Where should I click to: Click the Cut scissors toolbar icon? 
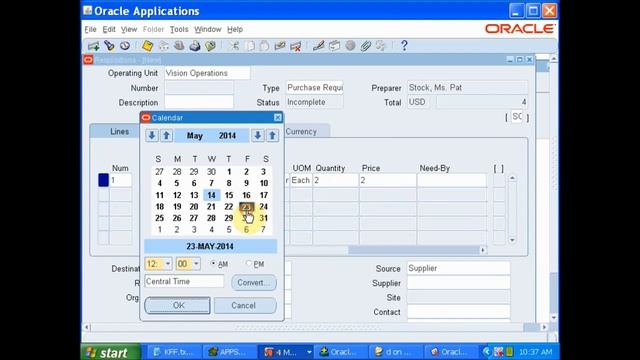click(233, 46)
